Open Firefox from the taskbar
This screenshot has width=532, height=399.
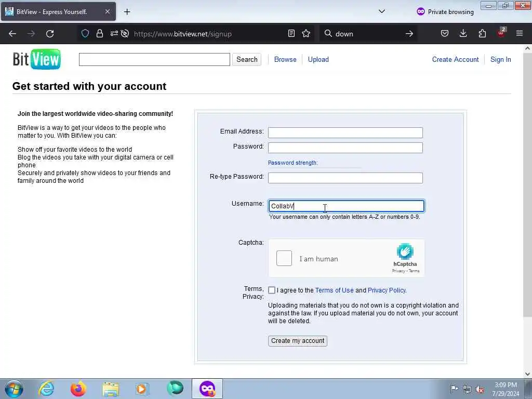pos(78,389)
